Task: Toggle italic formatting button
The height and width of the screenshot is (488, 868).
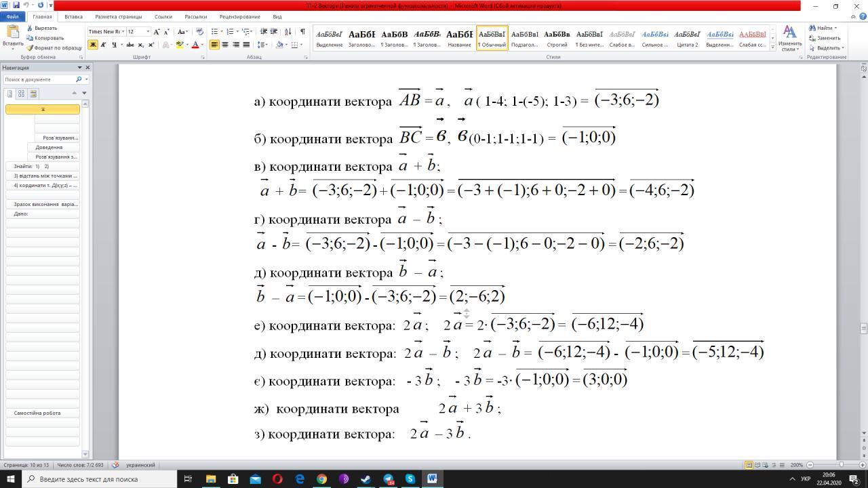Action: point(103,45)
